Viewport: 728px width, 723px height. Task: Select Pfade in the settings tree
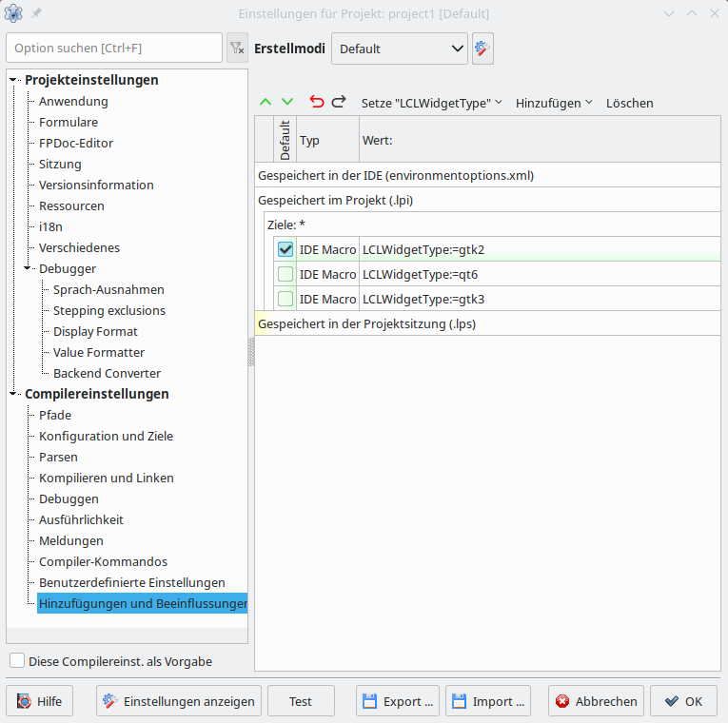(x=55, y=415)
